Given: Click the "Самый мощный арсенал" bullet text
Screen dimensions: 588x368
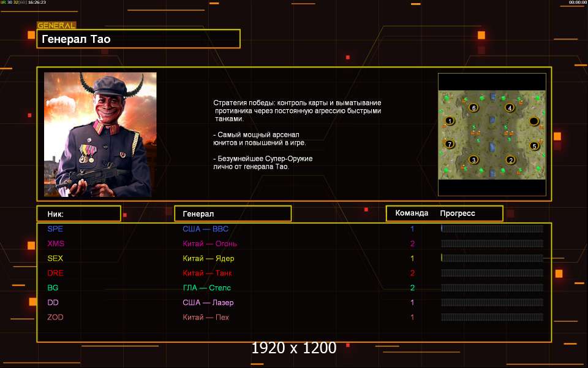Looking at the screenshot, I should pos(260,139).
